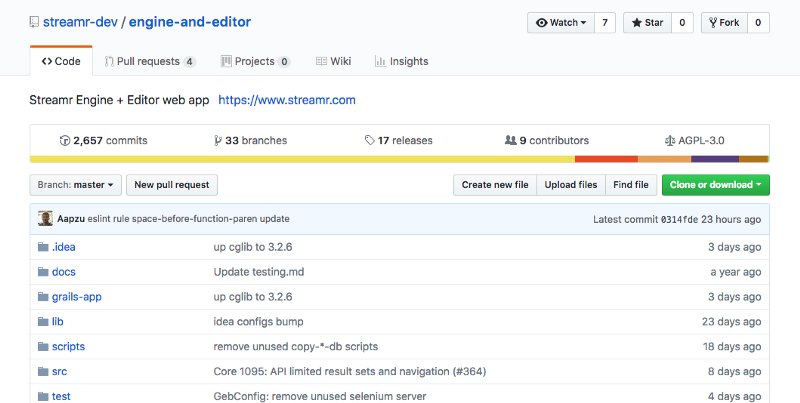Click the repository book icon beside streamr-dev
Image resolution: width=800 pixels, height=403 pixels.
tap(34, 22)
